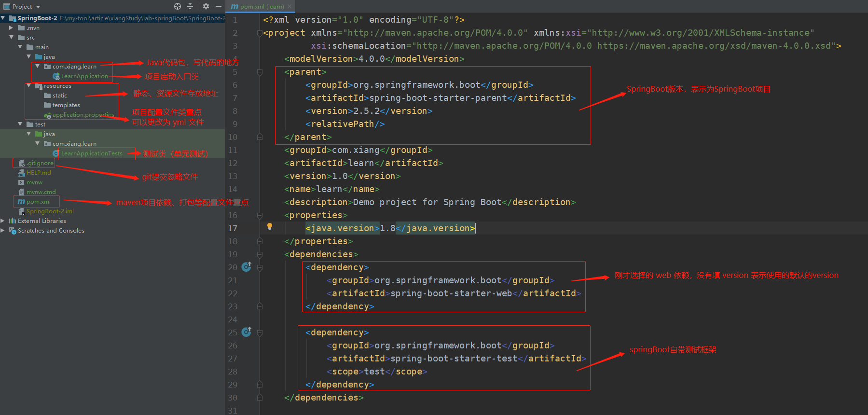Click the Maven icon on pom.xml editor tab
The height and width of the screenshot is (415, 868).
coord(234,7)
